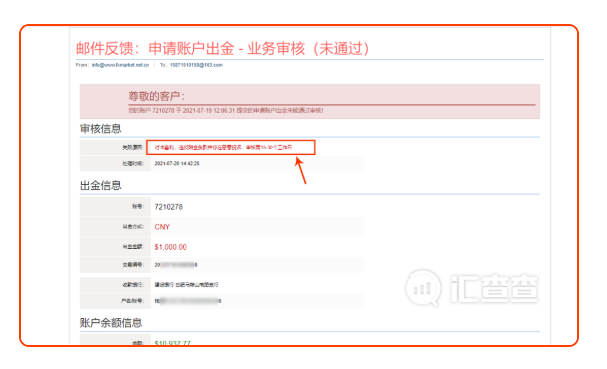Click the 出金信息 section heading
Screen dimensions: 607x369
(101, 185)
